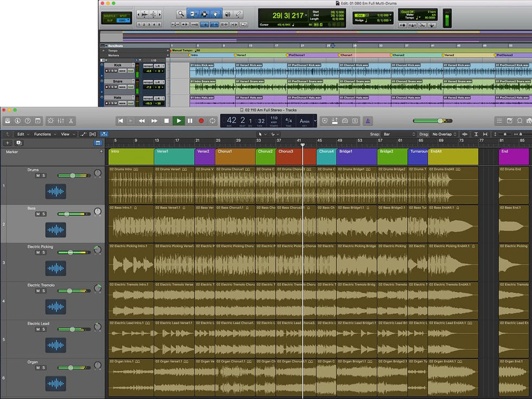Solo the Bass track
Image resolution: width=532 pixels, height=399 pixels.
coord(44,214)
